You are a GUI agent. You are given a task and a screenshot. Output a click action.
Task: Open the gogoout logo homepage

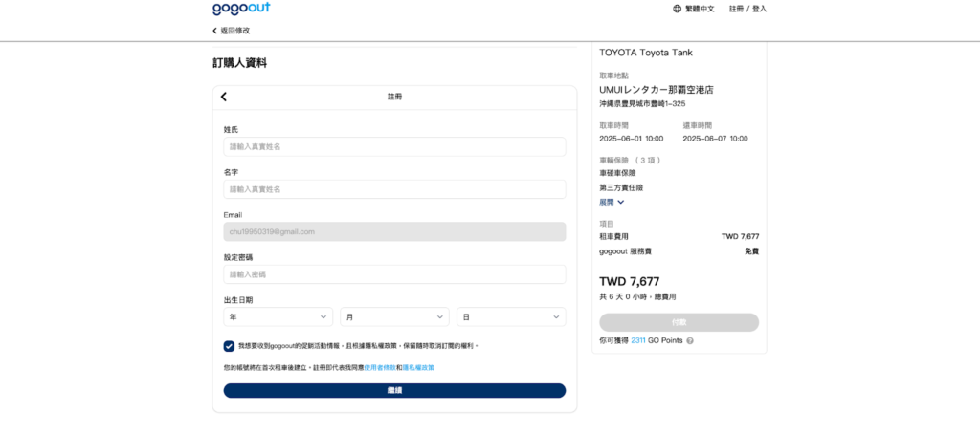pyautogui.click(x=241, y=8)
